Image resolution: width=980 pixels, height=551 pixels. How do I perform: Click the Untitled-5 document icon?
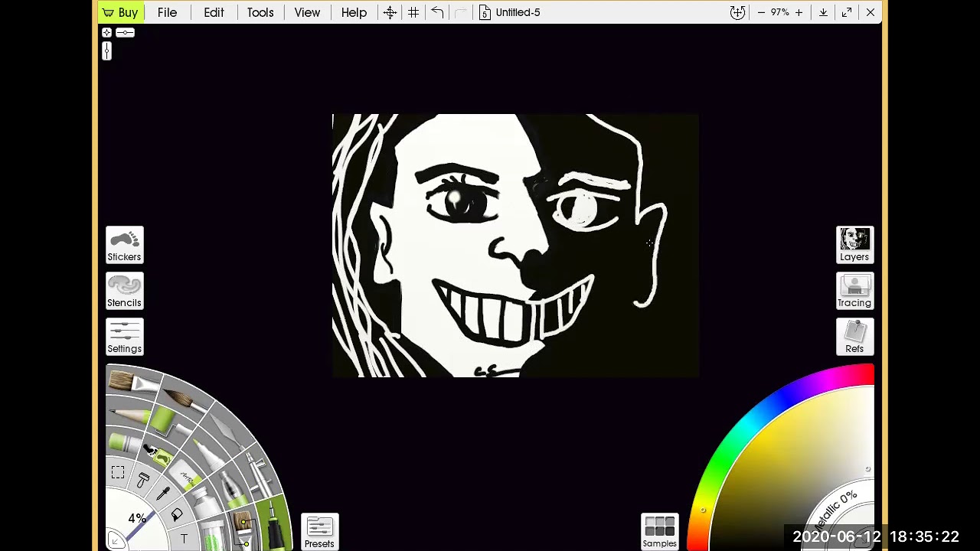tap(485, 12)
